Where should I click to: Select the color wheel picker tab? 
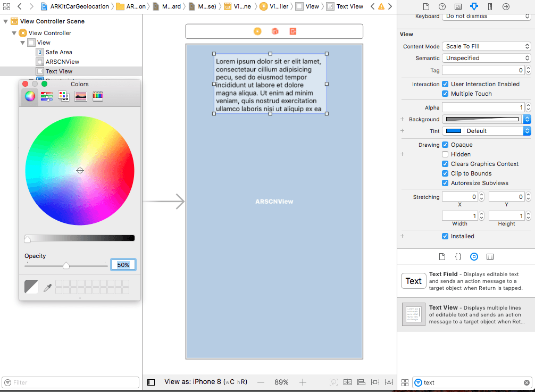pyautogui.click(x=30, y=96)
